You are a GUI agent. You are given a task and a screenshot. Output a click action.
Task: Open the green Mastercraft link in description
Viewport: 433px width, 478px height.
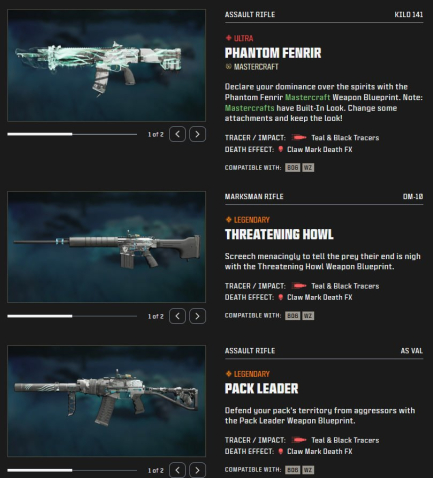tap(307, 97)
